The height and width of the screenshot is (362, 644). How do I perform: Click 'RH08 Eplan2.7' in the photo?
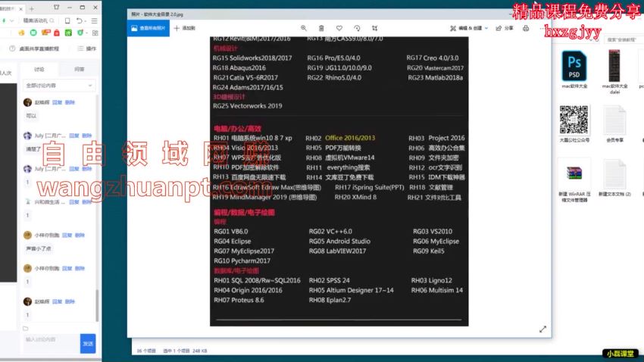[330, 300]
